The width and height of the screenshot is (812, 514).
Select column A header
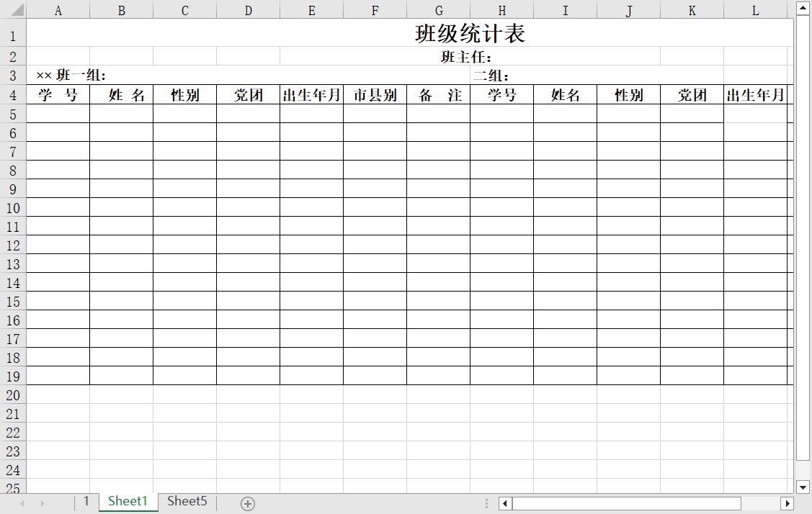pos(58,10)
